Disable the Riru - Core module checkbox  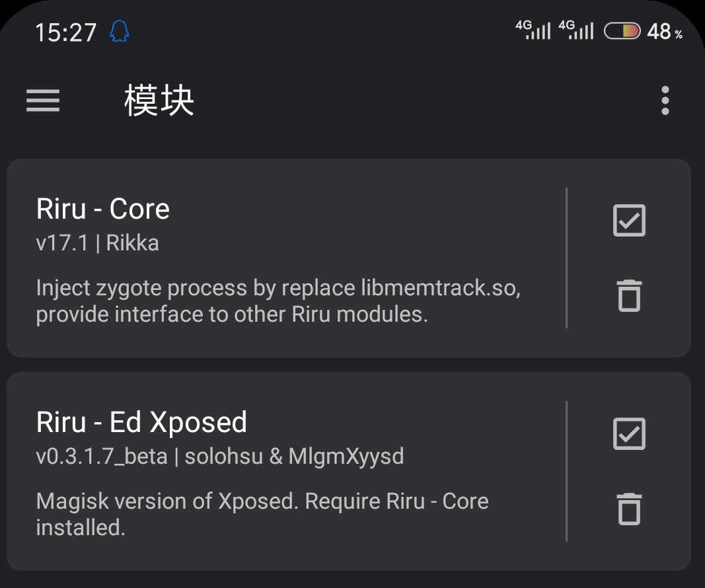coord(629,220)
